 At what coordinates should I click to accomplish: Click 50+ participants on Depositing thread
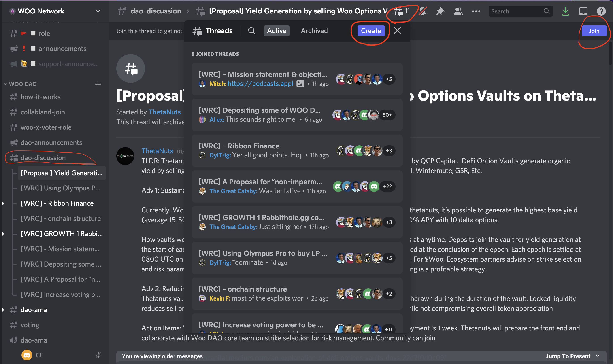(x=387, y=115)
